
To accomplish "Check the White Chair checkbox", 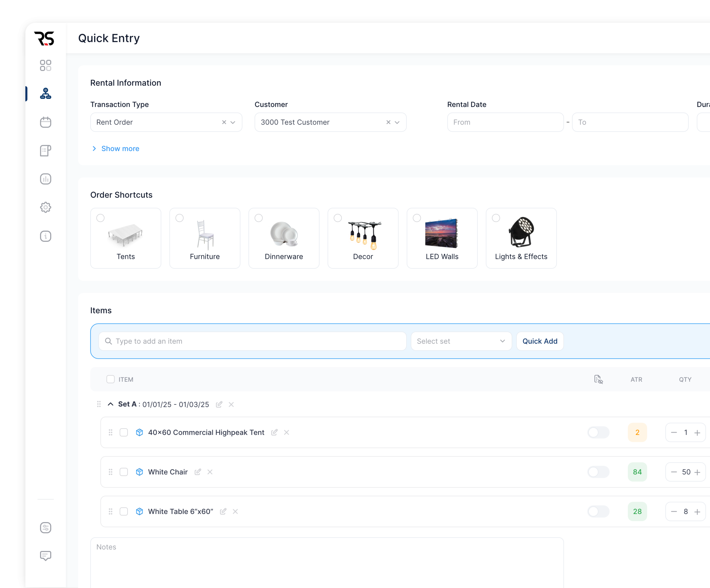I will tap(124, 472).
